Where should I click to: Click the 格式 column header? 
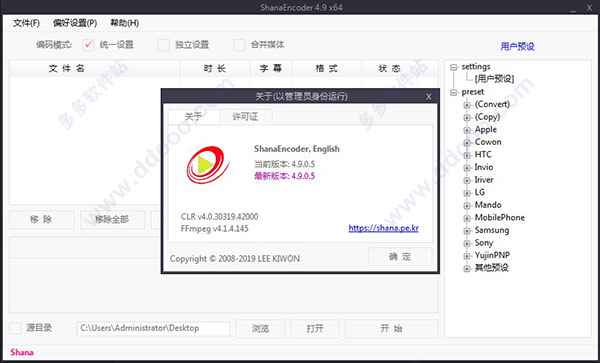[326, 68]
